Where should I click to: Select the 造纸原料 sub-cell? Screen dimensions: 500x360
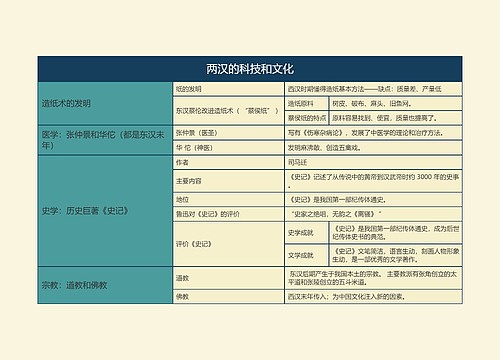coord(306,104)
